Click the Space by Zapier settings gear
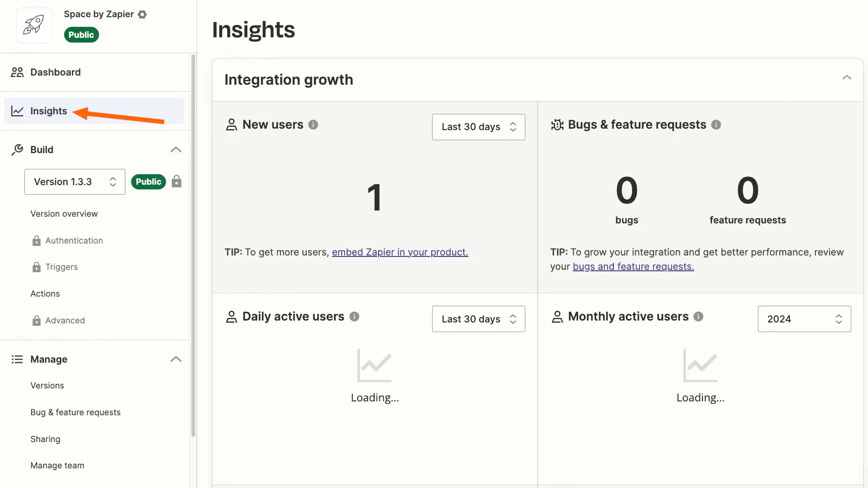 [142, 14]
